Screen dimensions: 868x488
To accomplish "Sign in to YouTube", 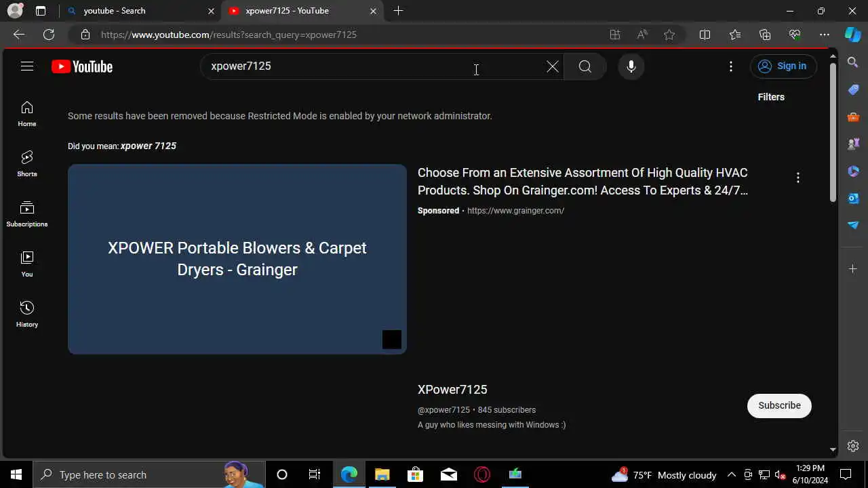I will [783, 66].
